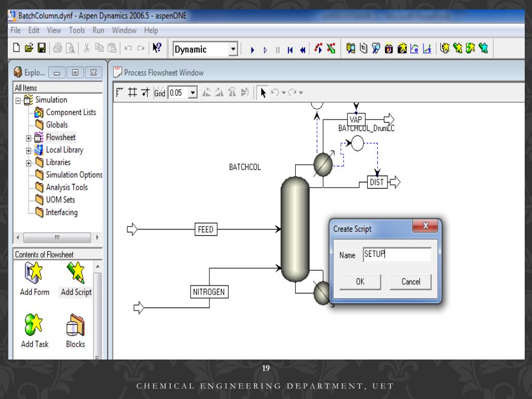This screenshot has width=532, height=399.
Task: Expand the Flowsheet tree node
Action: [x=29, y=138]
